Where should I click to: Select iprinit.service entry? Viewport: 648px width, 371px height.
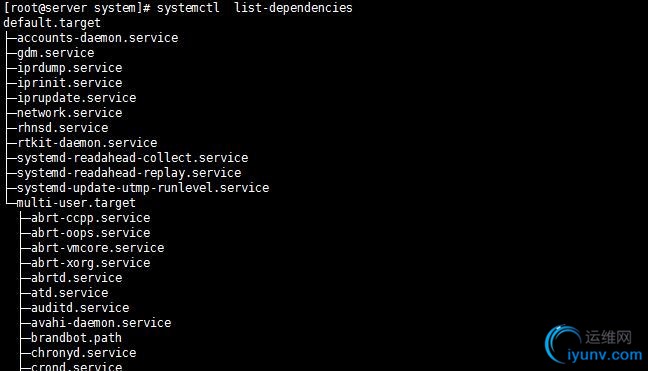[70, 83]
